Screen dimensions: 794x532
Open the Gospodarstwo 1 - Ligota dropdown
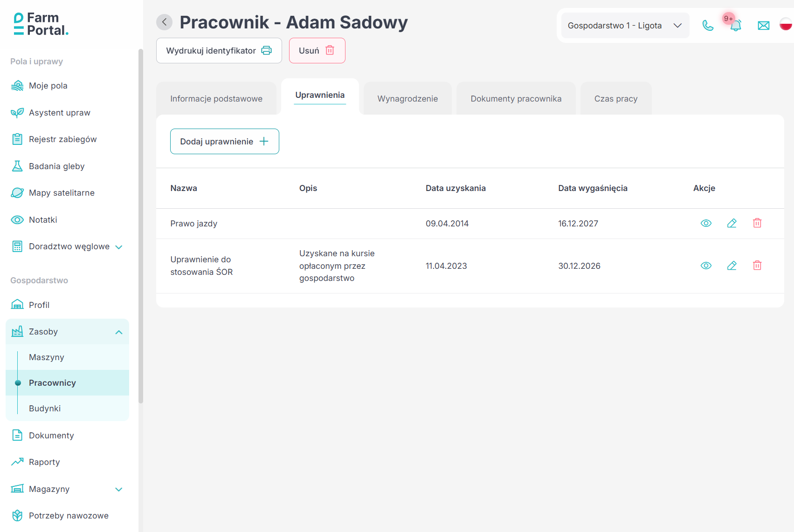[624, 26]
